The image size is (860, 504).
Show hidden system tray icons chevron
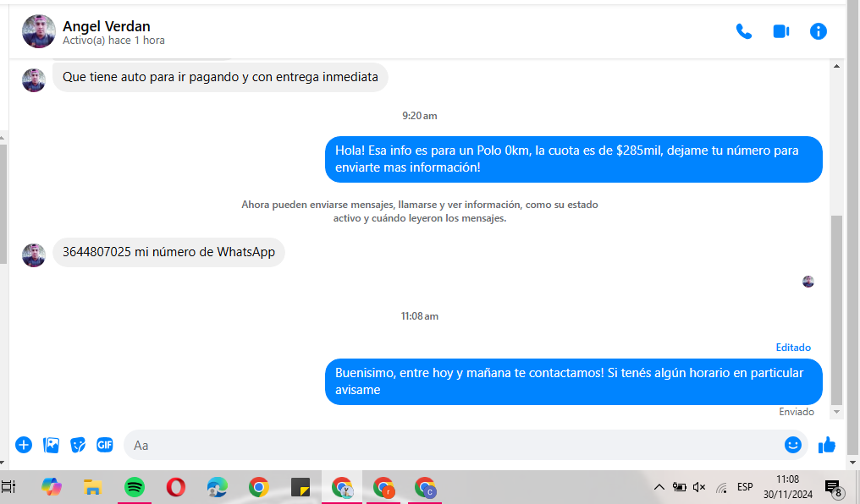pyautogui.click(x=659, y=487)
